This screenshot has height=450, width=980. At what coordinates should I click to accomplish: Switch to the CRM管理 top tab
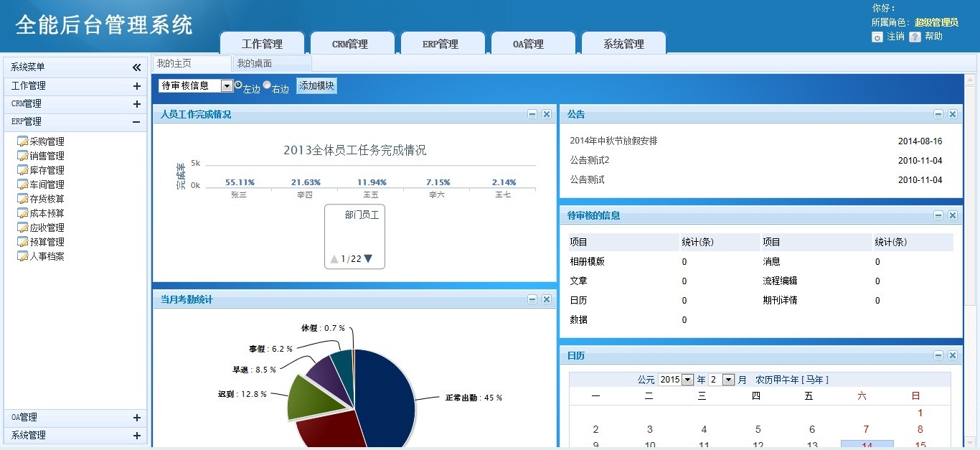click(350, 44)
